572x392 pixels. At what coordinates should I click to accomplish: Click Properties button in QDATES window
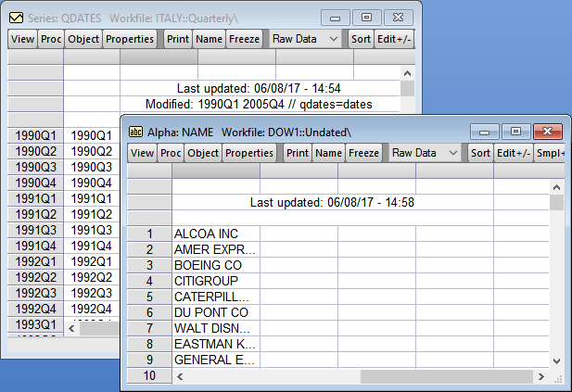click(x=130, y=39)
